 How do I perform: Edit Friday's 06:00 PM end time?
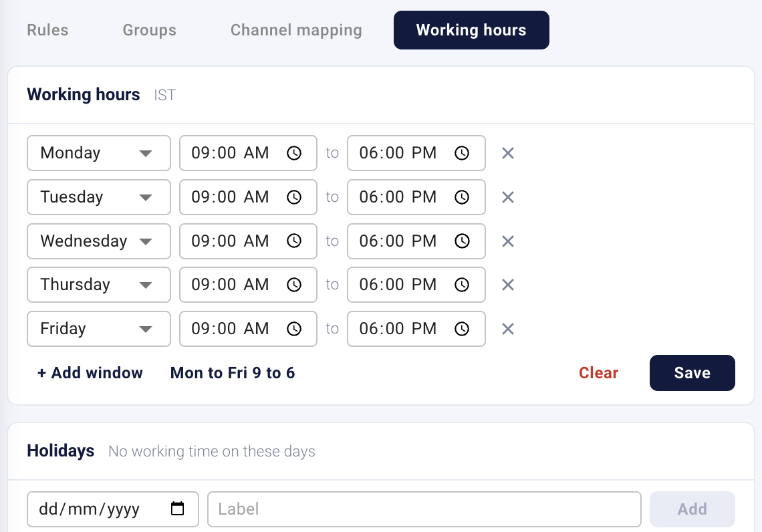416,329
